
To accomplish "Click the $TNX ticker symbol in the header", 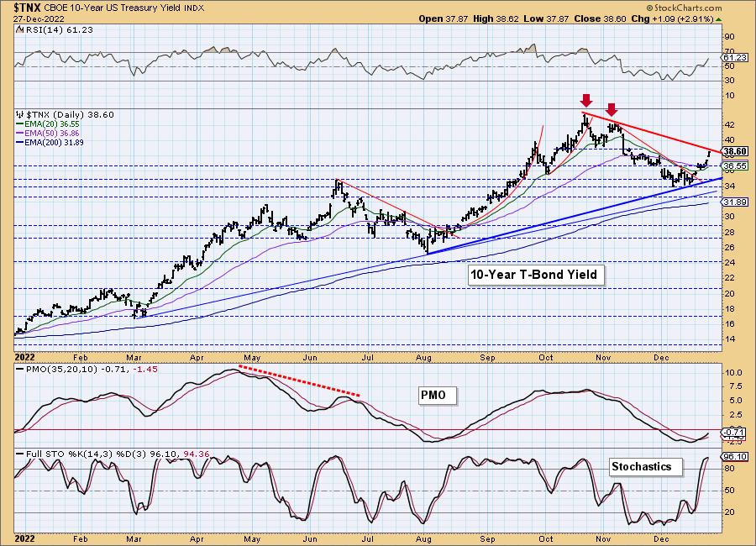I will [x=27, y=8].
